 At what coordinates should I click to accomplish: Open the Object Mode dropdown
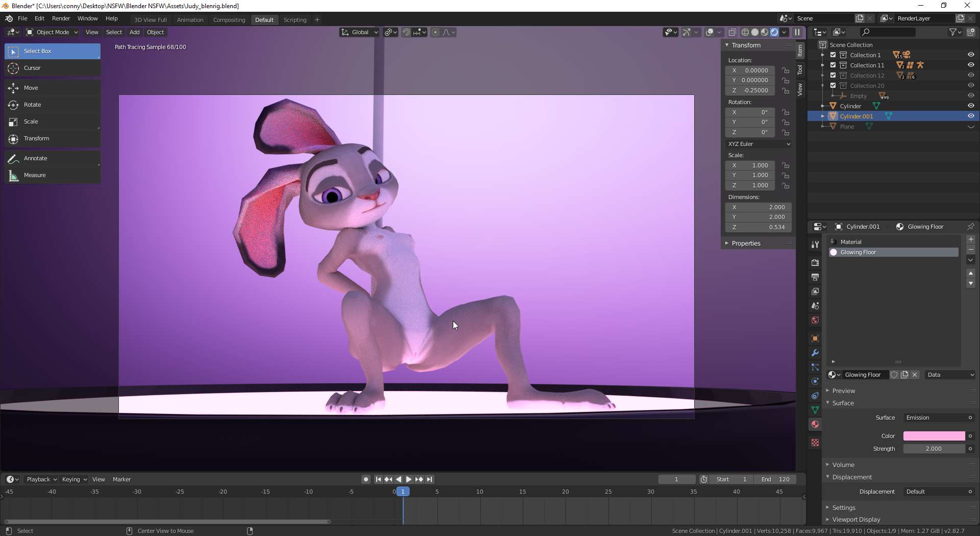coord(52,32)
